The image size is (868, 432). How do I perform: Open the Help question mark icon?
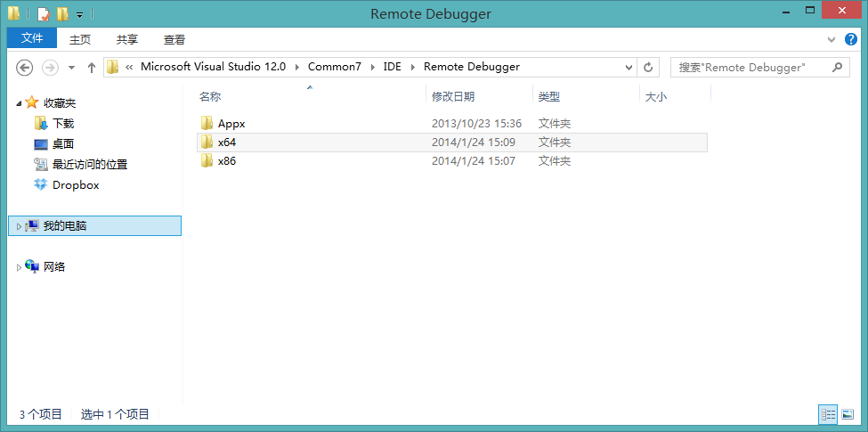(x=851, y=39)
